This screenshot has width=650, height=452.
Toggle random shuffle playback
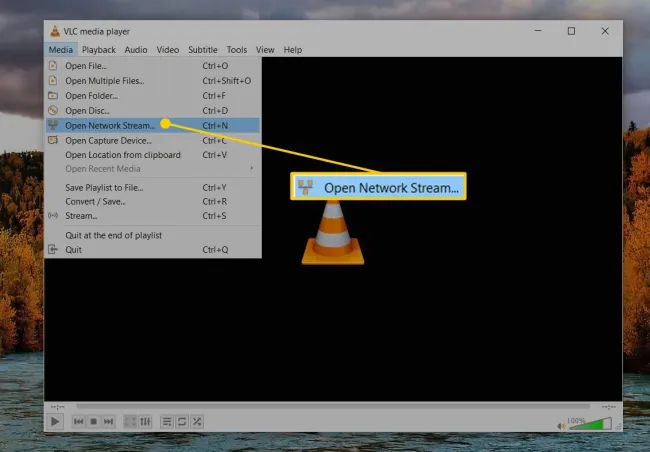(x=197, y=422)
